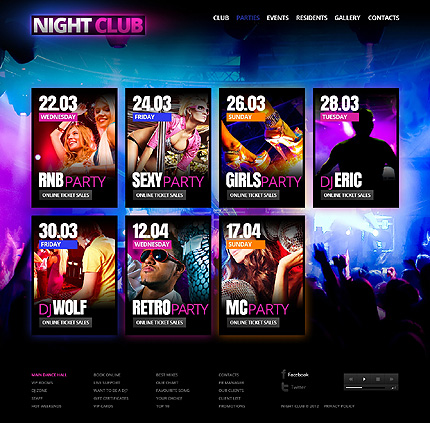Skip to next track in audio player
The width and height of the screenshot is (430, 423).
(391, 379)
